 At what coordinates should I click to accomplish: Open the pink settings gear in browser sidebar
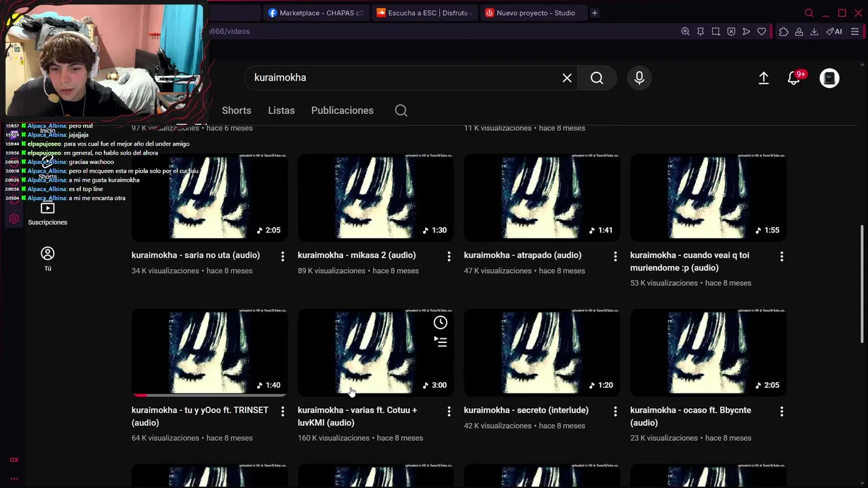[14, 219]
